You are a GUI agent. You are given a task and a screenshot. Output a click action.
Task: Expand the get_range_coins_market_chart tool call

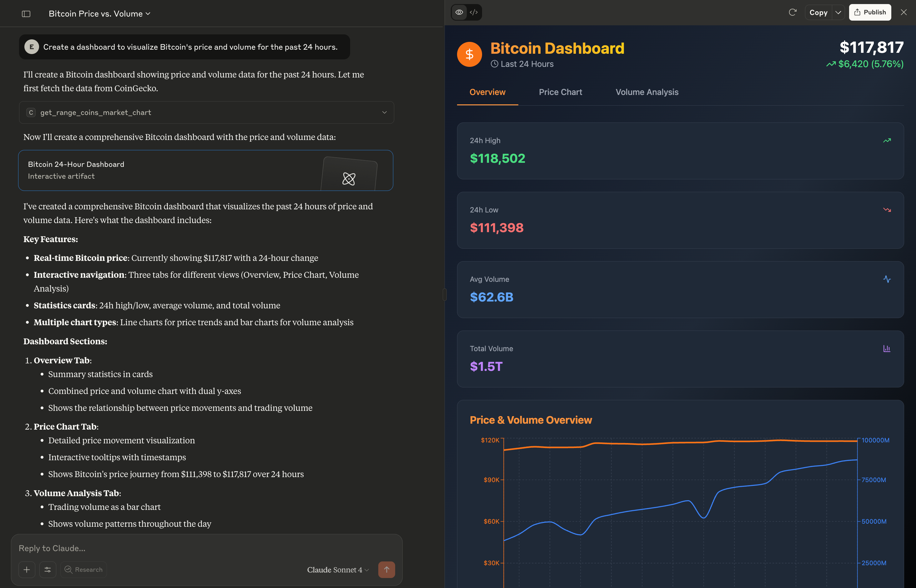[206, 112]
